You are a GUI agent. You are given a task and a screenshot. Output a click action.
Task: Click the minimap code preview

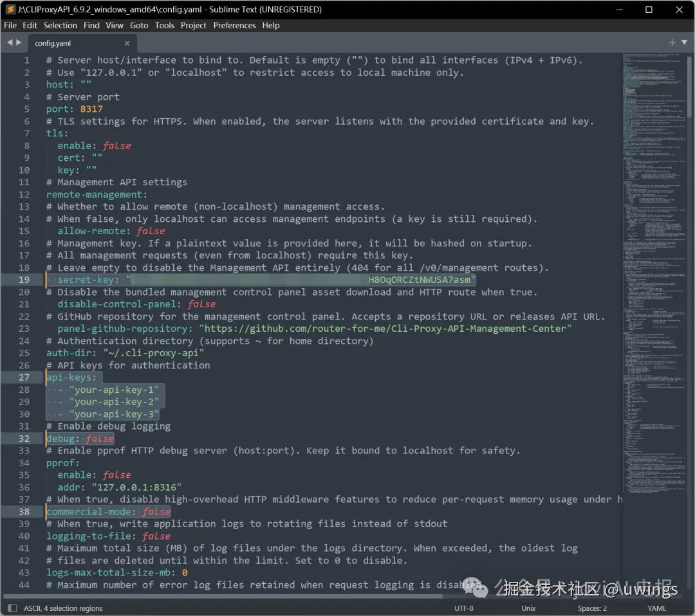click(x=653, y=257)
